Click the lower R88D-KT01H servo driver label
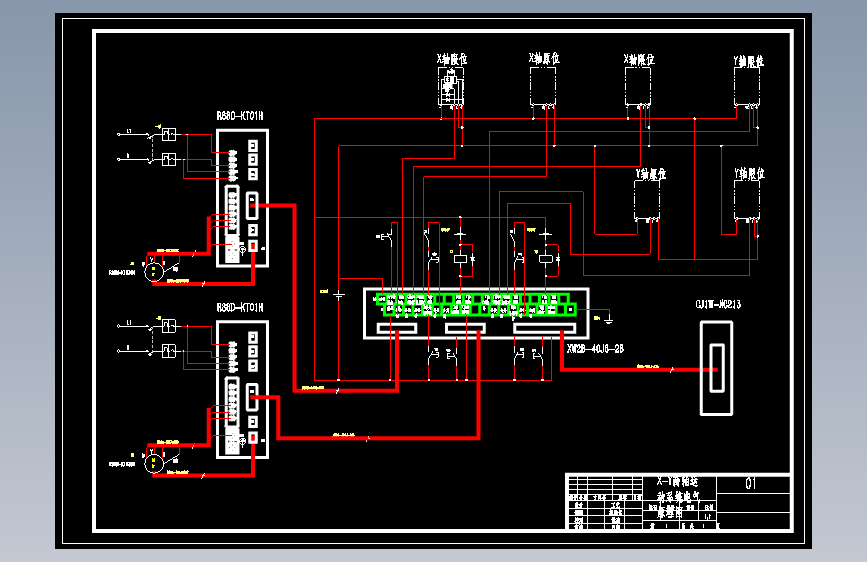The width and height of the screenshot is (867, 562). coord(240,308)
